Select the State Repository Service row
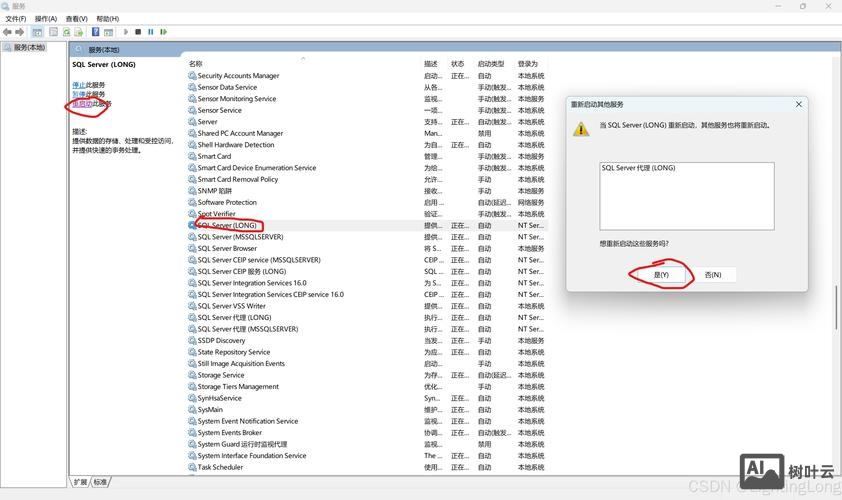842x500 pixels. 367,352
